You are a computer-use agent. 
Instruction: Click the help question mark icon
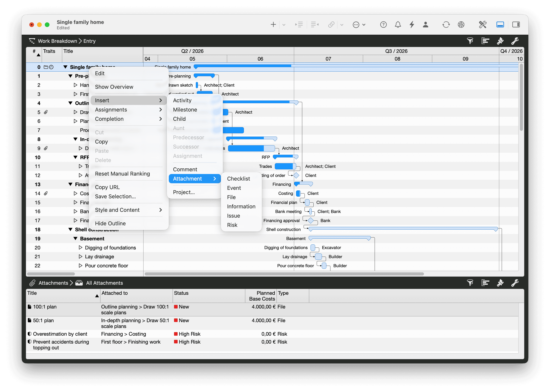[383, 25]
